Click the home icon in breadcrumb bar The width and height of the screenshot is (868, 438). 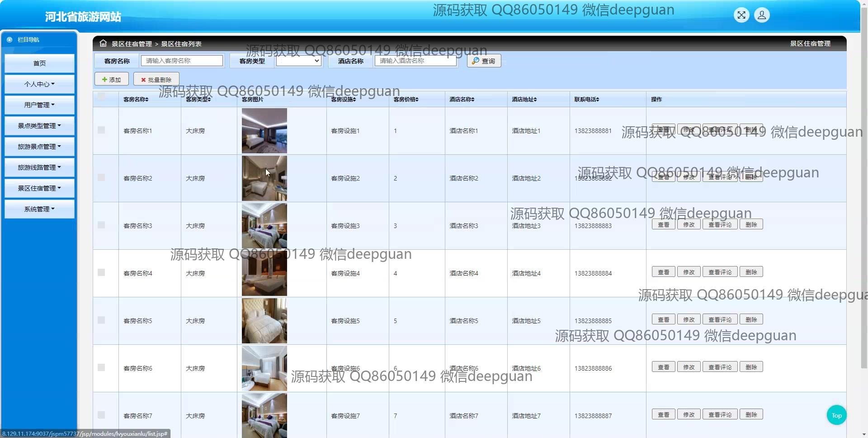tap(103, 43)
